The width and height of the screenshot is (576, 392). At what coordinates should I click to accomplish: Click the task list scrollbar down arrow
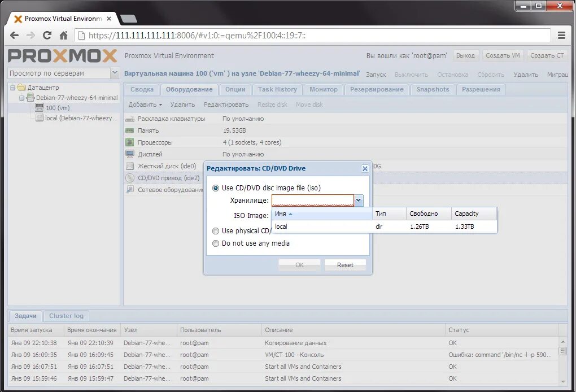click(563, 382)
